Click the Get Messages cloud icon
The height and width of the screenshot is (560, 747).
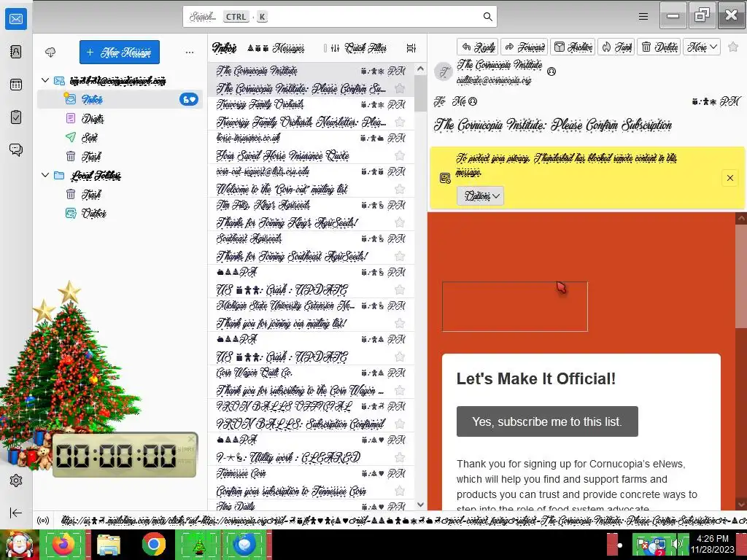[50, 52]
